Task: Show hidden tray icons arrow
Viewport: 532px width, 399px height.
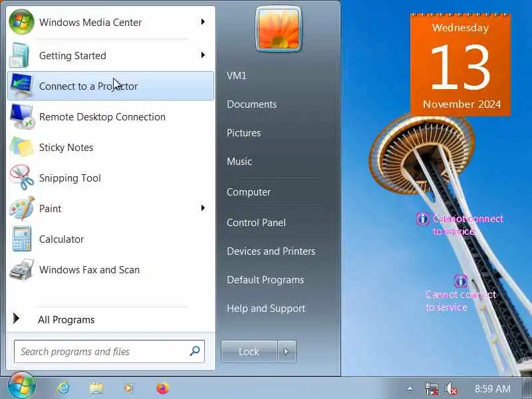Action: [410, 388]
